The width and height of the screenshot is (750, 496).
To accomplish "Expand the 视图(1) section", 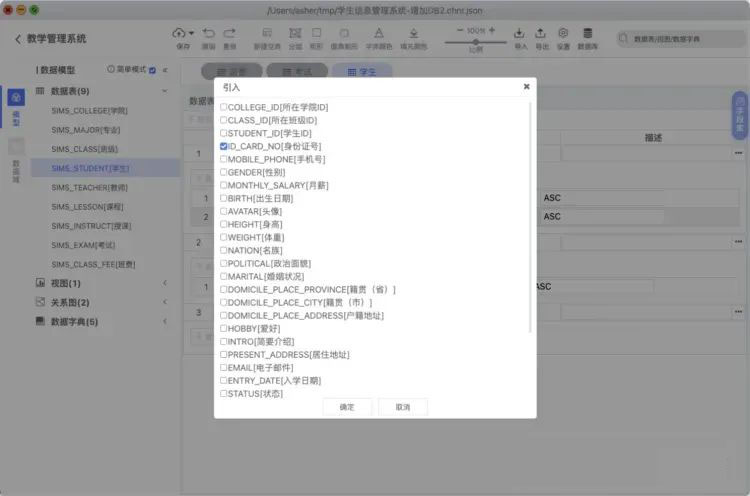I will pos(165,284).
